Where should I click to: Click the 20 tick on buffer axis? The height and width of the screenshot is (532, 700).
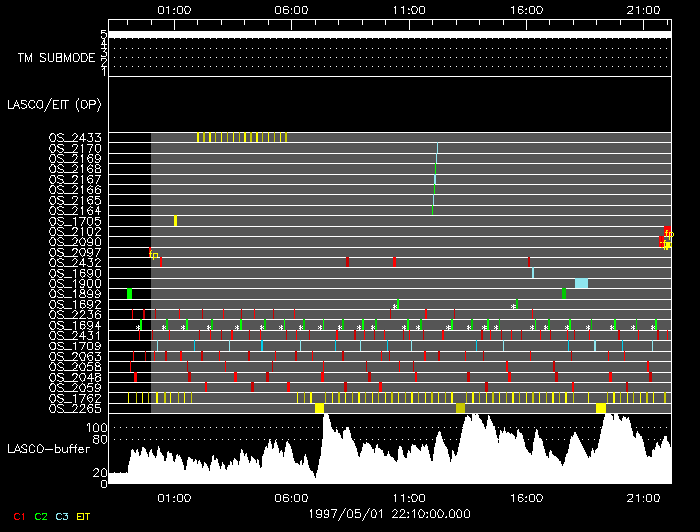[100, 473]
